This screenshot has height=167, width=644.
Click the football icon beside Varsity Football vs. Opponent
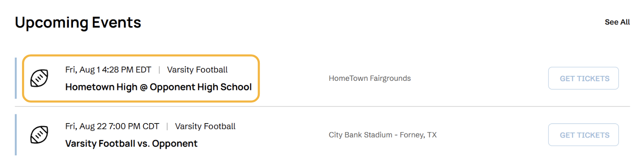pyautogui.click(x=39, y=135)
